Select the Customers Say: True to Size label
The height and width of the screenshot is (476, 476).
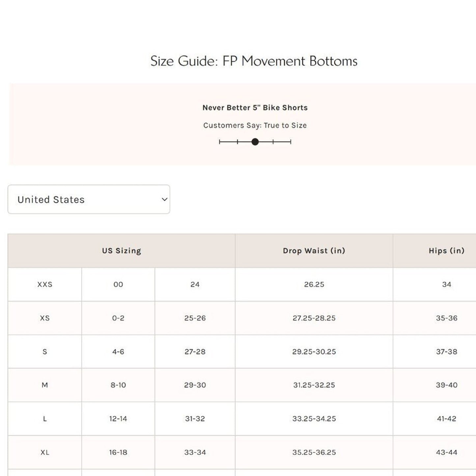click(255, 126)
